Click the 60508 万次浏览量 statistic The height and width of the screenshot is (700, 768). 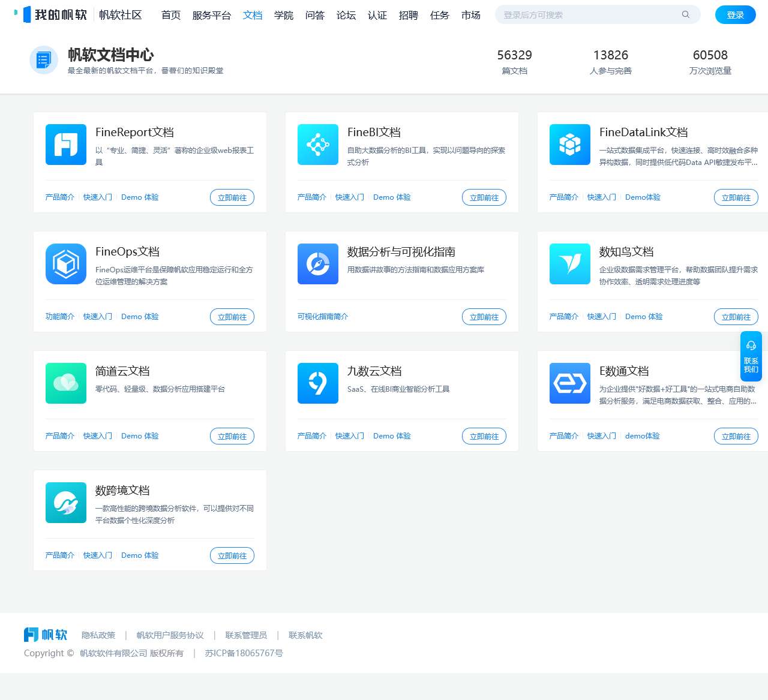(710, 62)
